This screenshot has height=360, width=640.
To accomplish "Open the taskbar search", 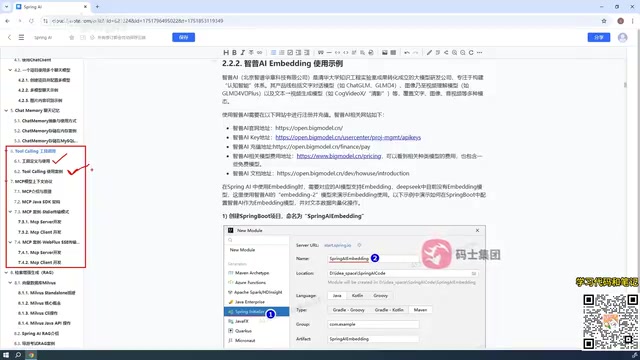I will click(18, 355).
